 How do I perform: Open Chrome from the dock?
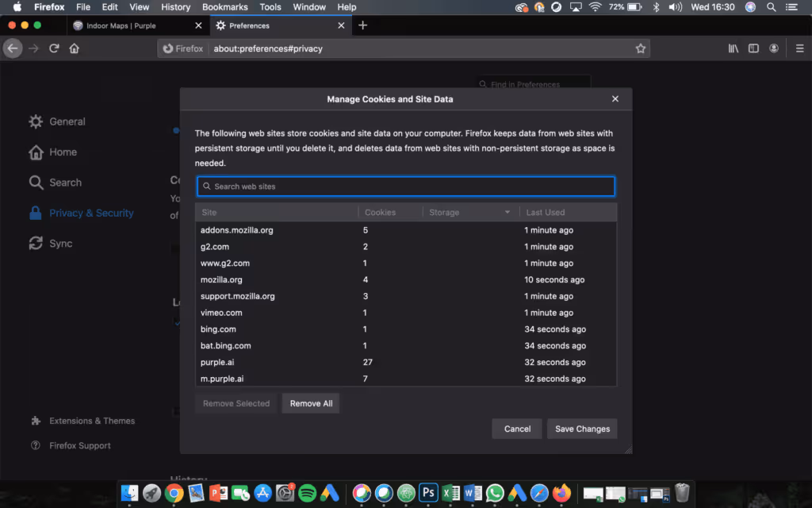point(174,493)
